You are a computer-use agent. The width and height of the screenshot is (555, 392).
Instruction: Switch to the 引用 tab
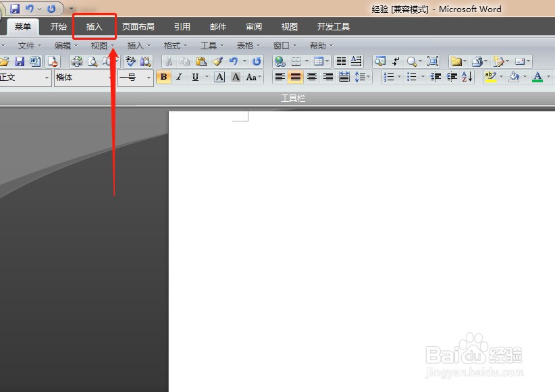click(182, 26)
